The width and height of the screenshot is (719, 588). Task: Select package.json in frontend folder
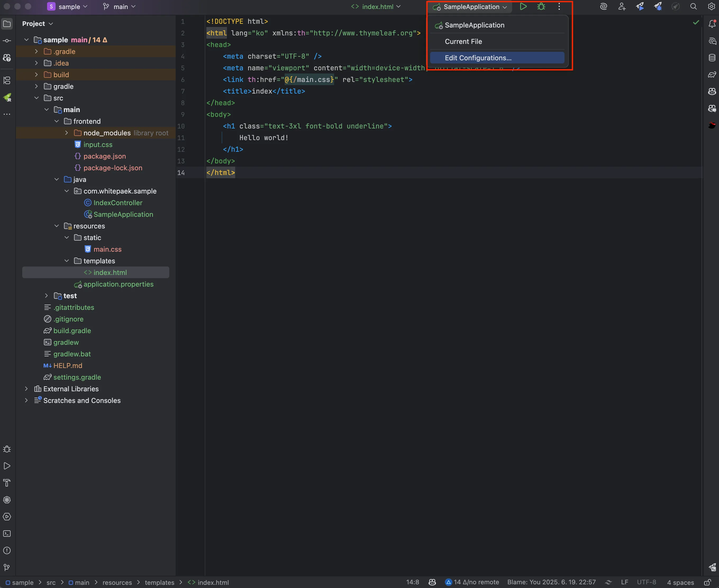click(104, 156)
